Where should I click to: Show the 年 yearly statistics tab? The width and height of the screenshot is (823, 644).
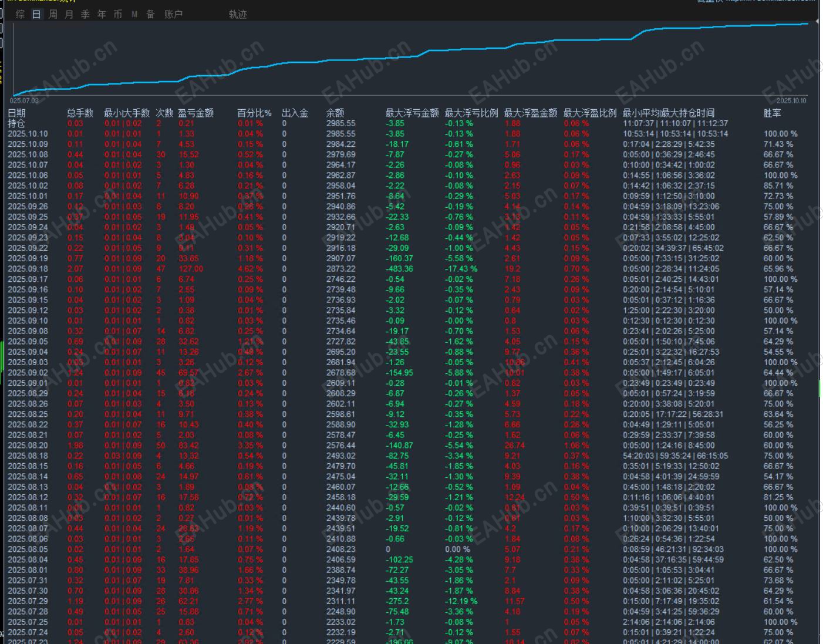pyautogui.click(x=102, y=14)
